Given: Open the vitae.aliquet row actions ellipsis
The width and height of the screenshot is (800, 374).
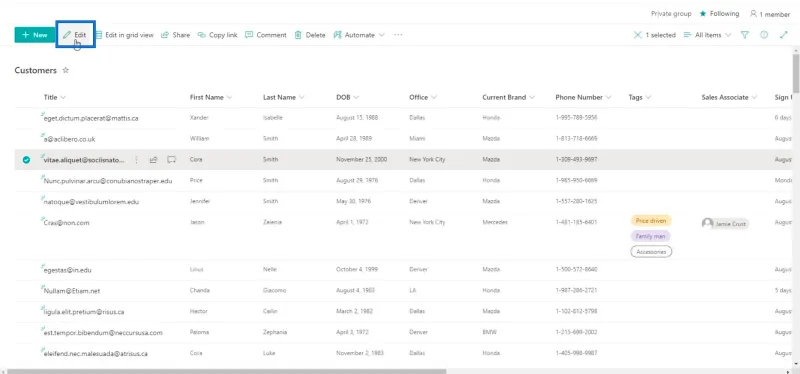Looking at the screenshot, I should 136,160.
